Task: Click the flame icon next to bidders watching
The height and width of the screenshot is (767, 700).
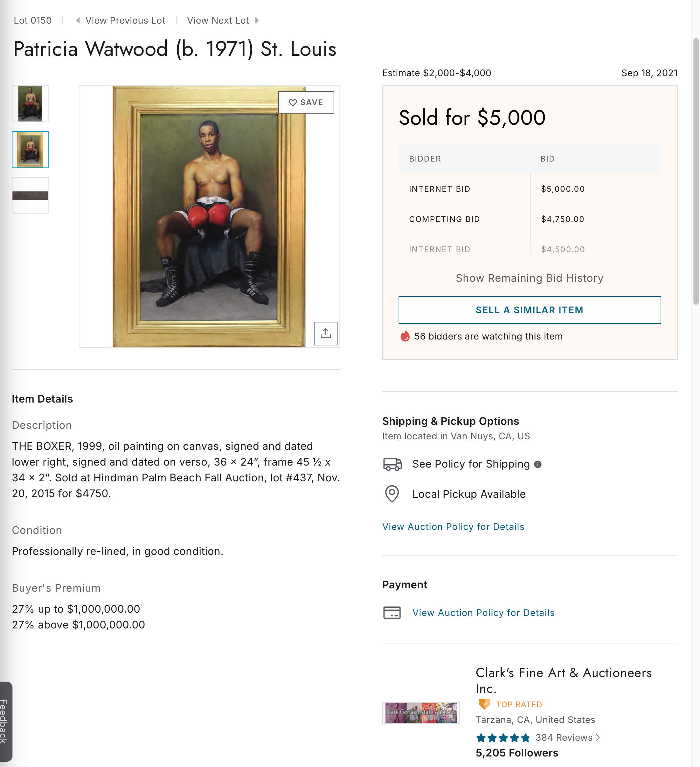Action: point(405,336)
